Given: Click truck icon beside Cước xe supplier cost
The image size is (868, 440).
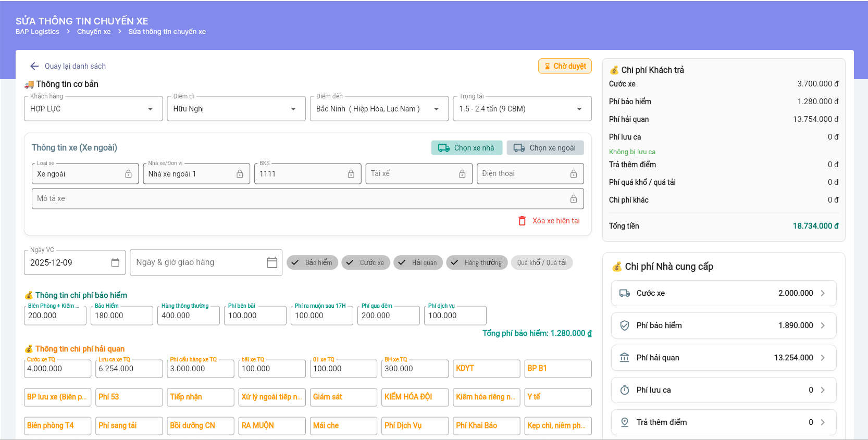Looking at the screenshot, I should coord(624,293).
